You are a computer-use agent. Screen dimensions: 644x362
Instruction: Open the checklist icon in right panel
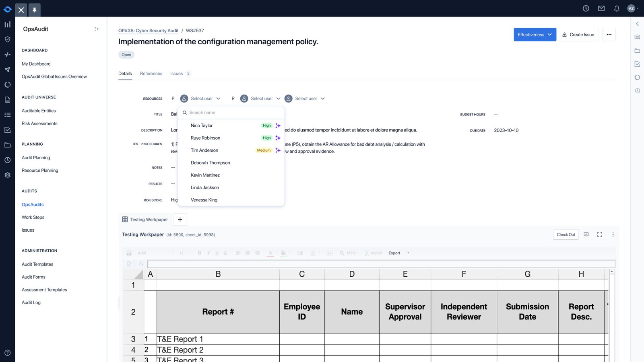637,64
